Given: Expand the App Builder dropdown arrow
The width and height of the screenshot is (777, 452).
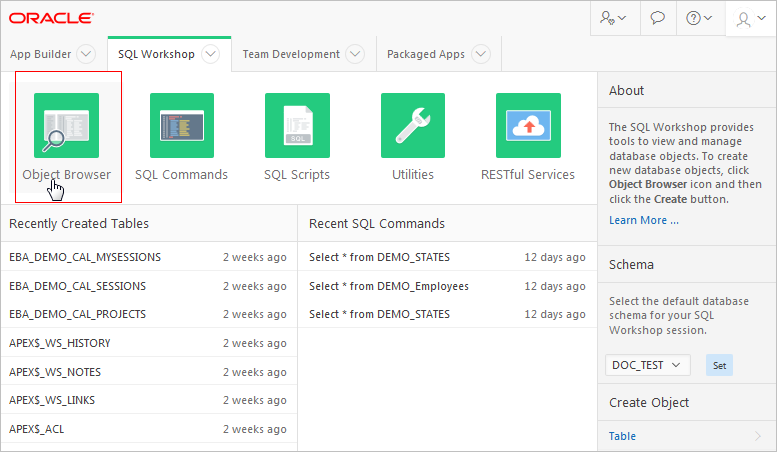Looking at the screenshot, I should [86, 54].
